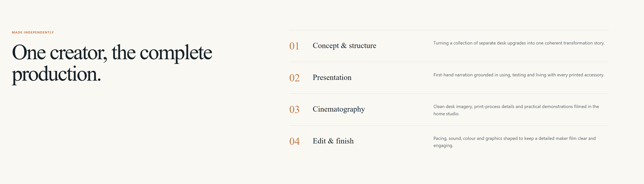Screen dimensions: 644x184
Task: Click the 'MADE INDEPENDENTLY' label
Action: coord(33,32)
